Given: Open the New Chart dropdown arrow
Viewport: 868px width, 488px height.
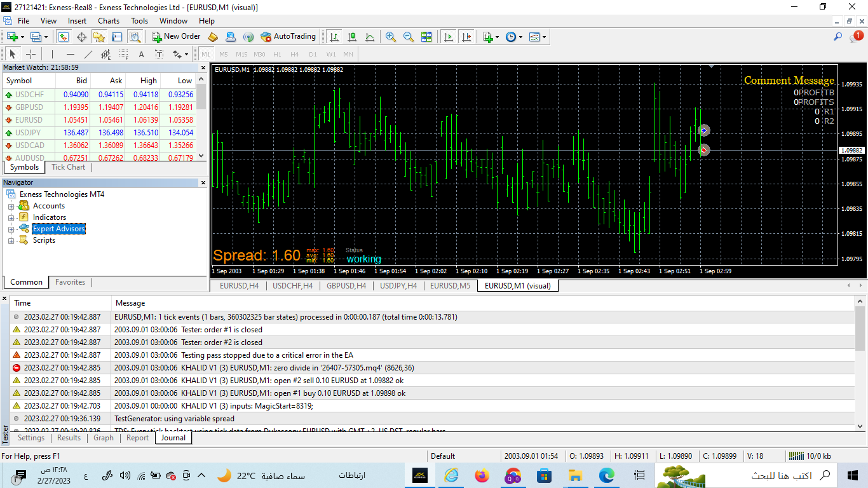Looking at the screenshot, I should point(23,37).
